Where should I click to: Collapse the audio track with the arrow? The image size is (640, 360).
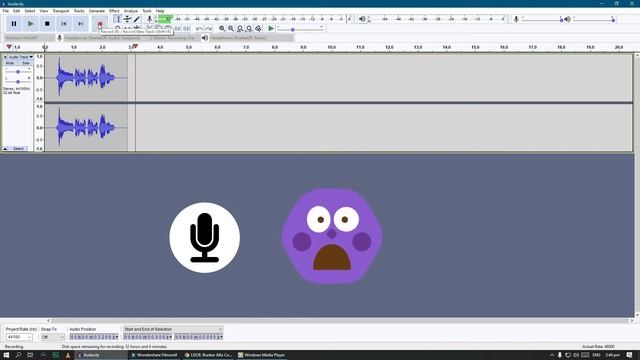point(5,149)
